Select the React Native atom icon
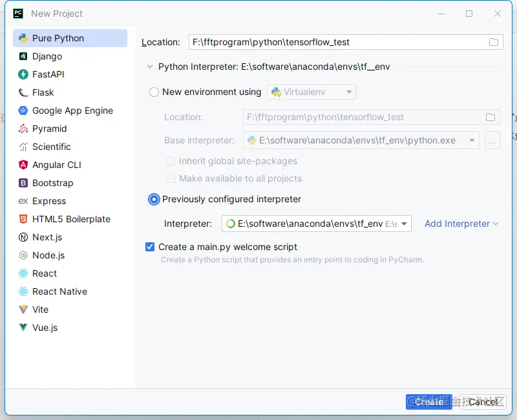517x420 pixels. [23, 292]
